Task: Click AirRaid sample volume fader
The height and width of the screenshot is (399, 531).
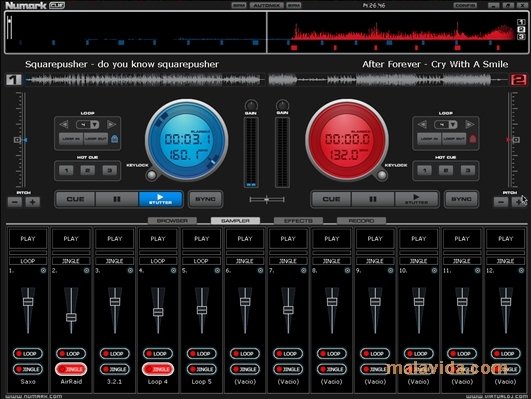Action: 71,317
